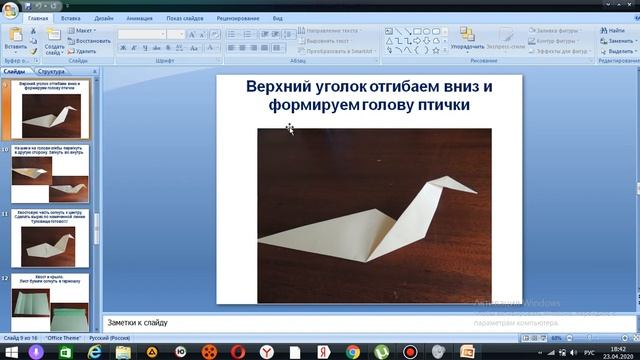
Task: Switch to the Анимация ribbon tab
Action: [139, 18]
